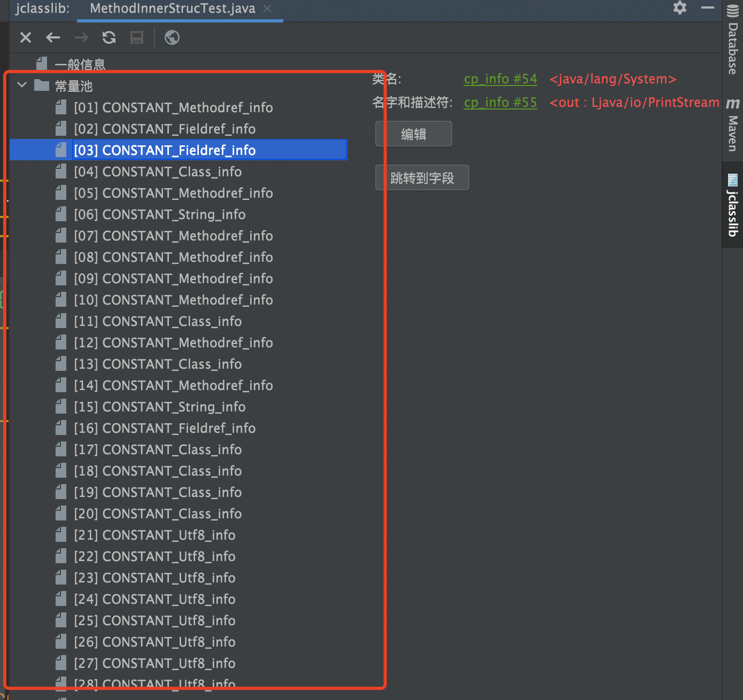Close the jclasslib view with X icon
Image resolution: width=743 pixels, height=700 pixels.
point(26,37)
